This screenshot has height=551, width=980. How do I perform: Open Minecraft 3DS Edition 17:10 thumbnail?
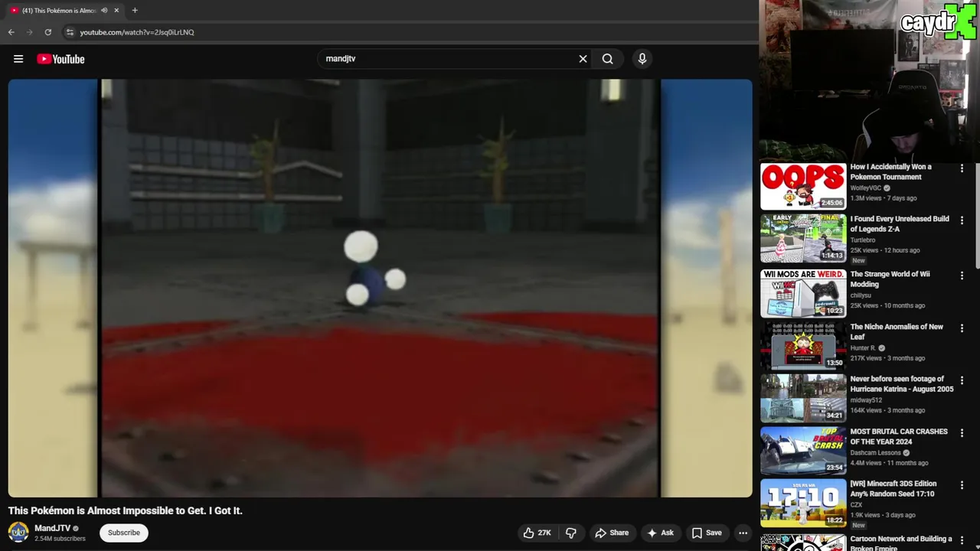coord(803,503)
